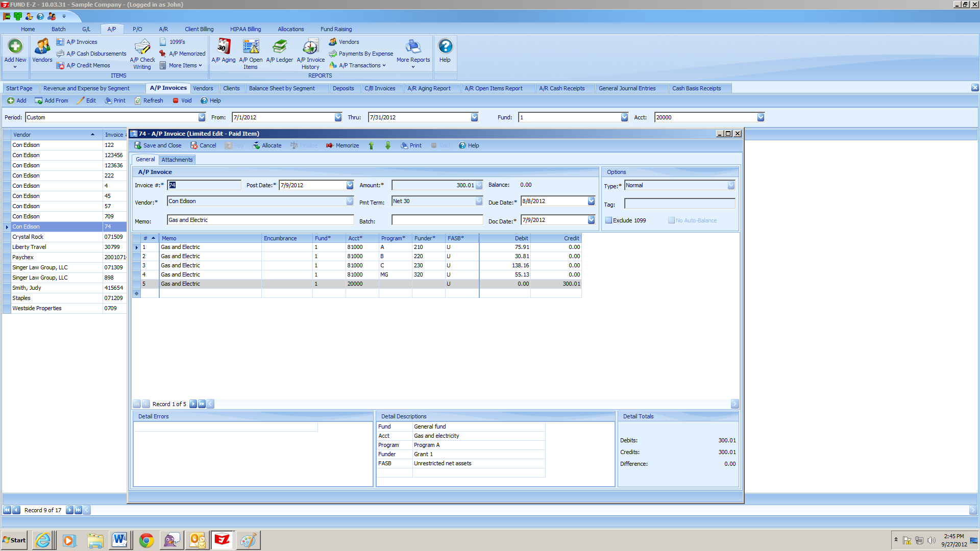The image size is (980, 551).
Task: Expand the Period Custom dropdown
Action: (202, 117)
